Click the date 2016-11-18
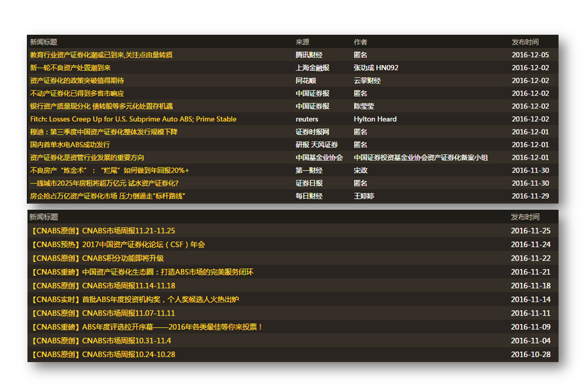The image size is (586, 392). click(530, 286)
